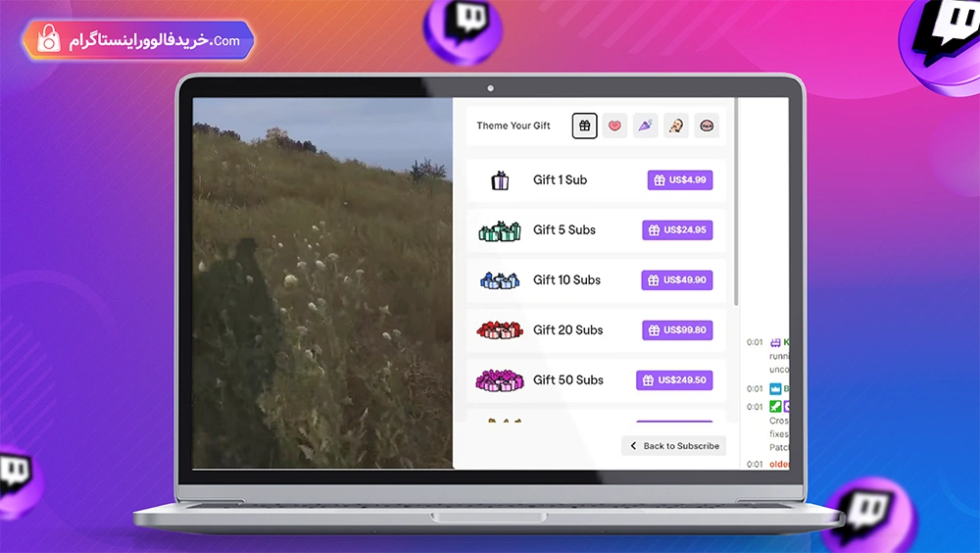Open the .Com site banner link
Screen dimensions: 980x553
click(x=139, y=40)
